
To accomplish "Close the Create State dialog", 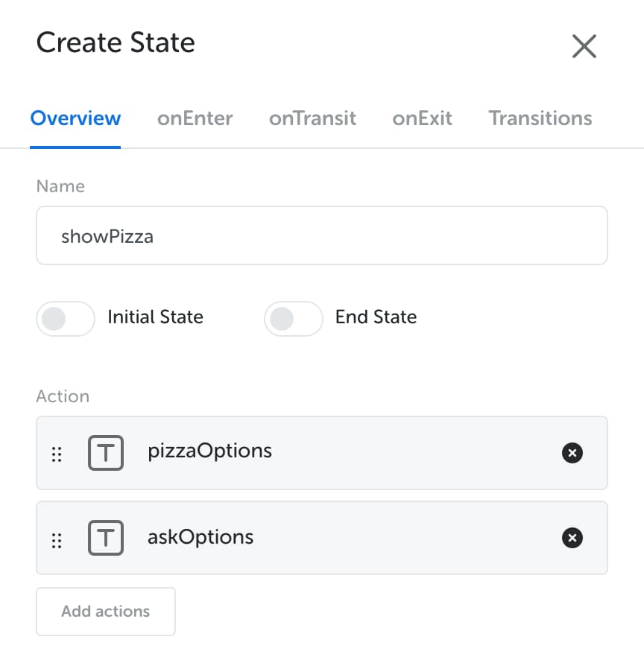I will click(584, 46).
